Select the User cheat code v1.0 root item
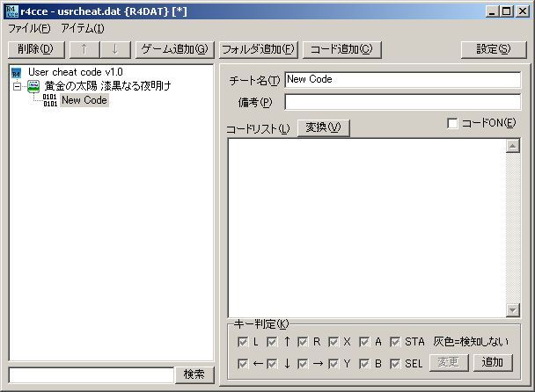Viewport: 535px width, 392px height. (76, 72)
